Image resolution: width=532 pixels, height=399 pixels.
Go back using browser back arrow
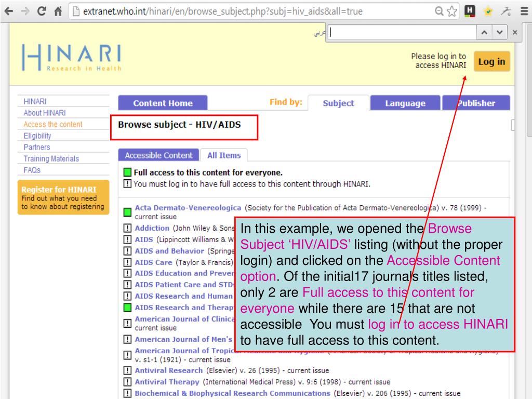coord(8,11)
